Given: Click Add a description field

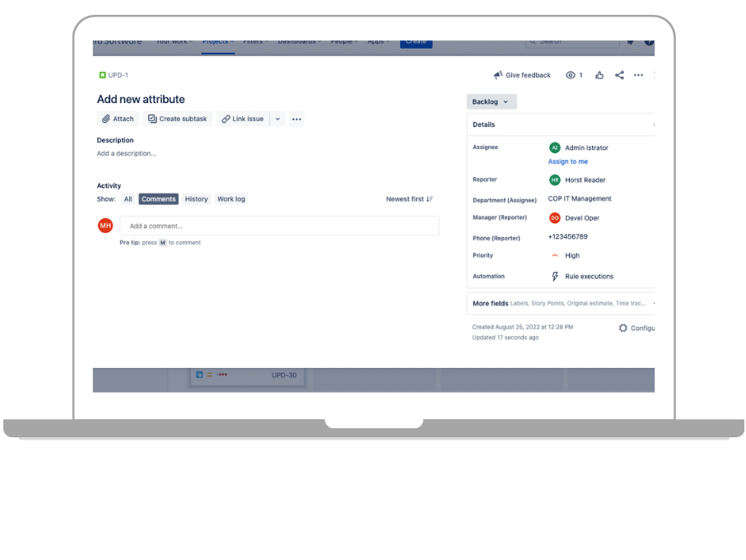Looking at the screenshot, I should pyautogui.click(x=127, y=153).
